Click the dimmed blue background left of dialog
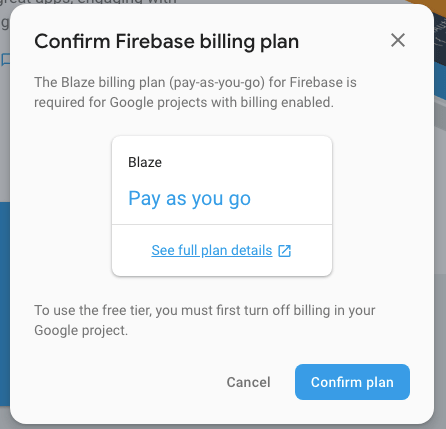Screen dimensions: 446x429 click(x=5, y=300)
